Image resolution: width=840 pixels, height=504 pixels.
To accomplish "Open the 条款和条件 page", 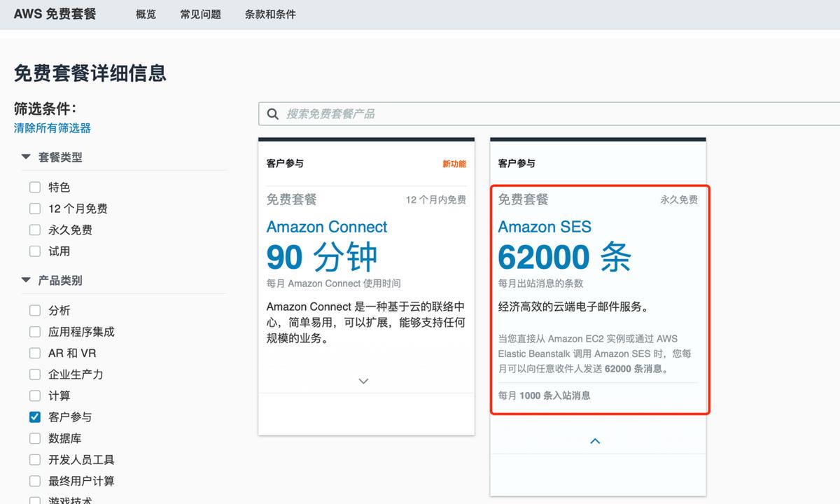I will pyautogui.click(x=269, y=14).
